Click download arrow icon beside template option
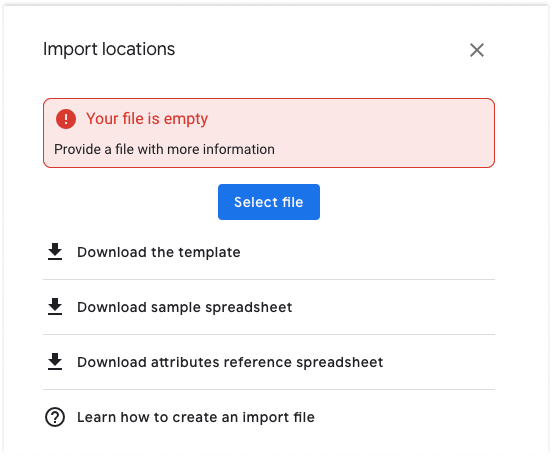 [55, 252]
